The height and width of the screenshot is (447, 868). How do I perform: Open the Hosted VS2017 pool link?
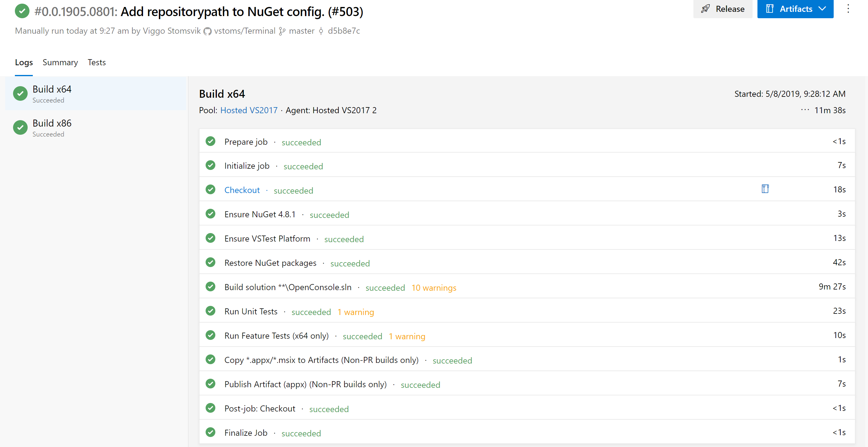tap(249, 110)
